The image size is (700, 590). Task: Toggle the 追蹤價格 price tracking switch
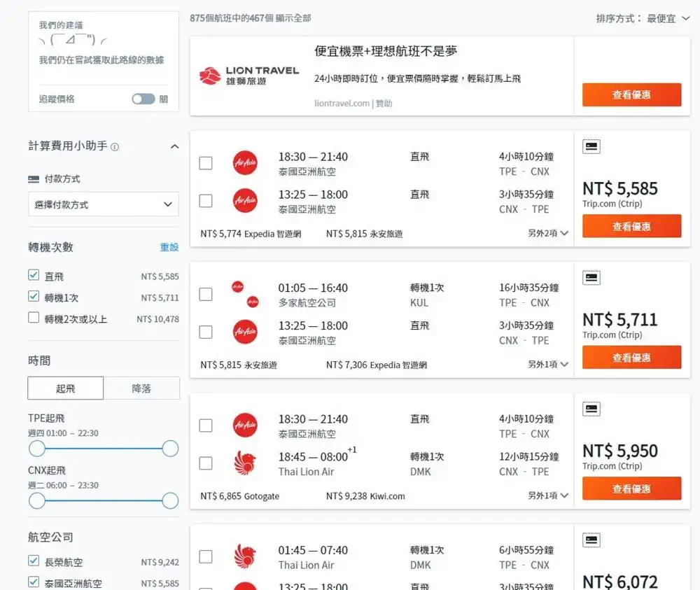pos(143,99)
